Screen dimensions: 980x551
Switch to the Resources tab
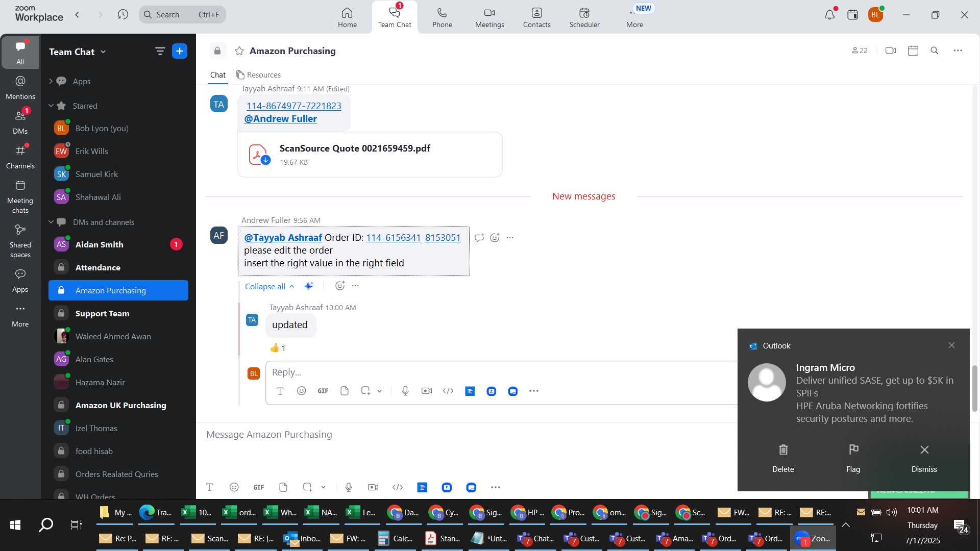[258, 75]
